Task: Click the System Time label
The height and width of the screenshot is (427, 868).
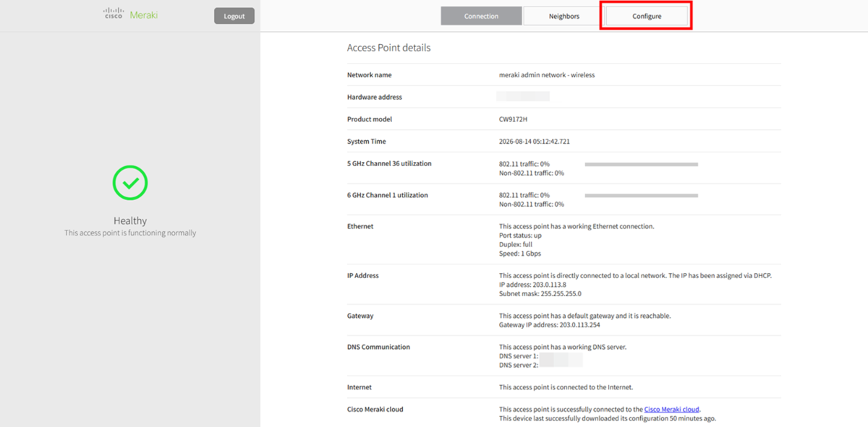Action: (367, 142)
